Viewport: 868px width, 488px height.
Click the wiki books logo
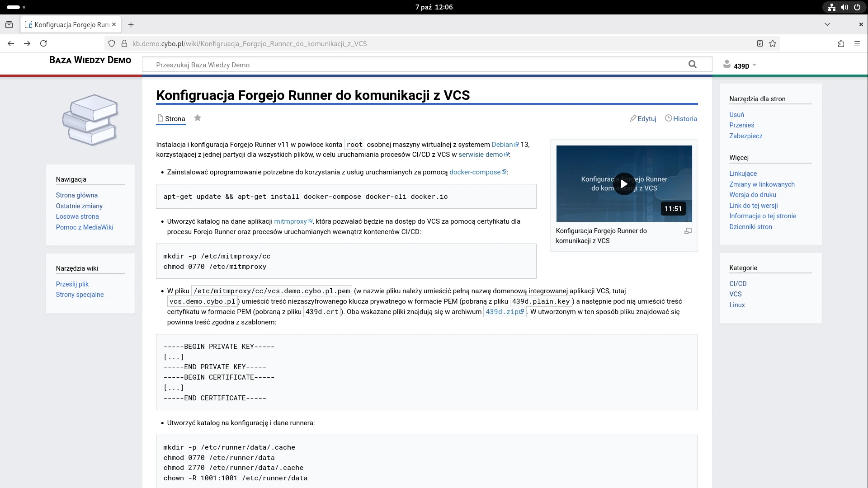click(90, 120)
